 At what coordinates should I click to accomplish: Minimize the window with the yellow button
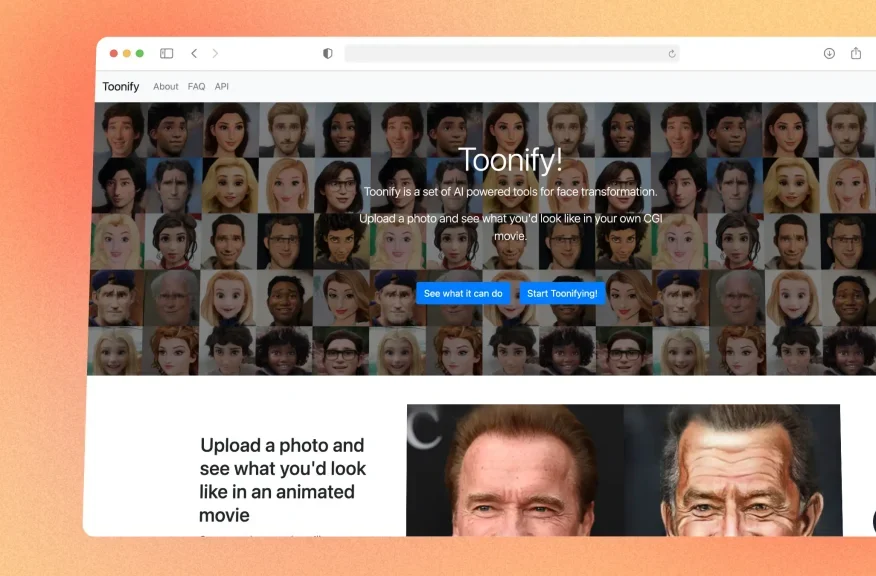(x=127, y=54)
